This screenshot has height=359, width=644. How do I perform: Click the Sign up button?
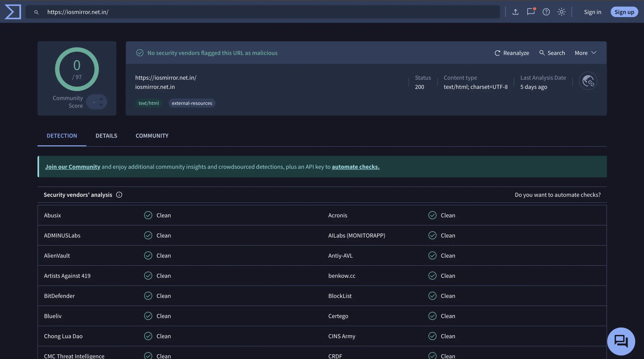624,12
